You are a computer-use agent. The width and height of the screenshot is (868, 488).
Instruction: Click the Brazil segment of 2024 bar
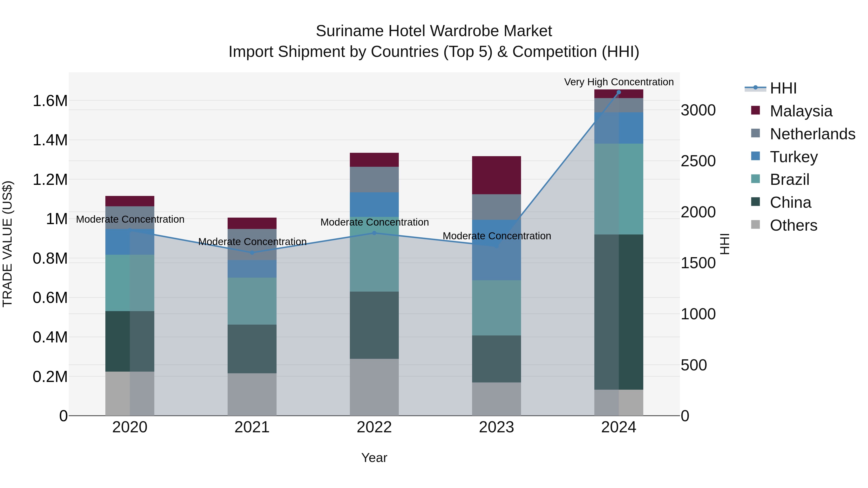click(x=619, y=189)
